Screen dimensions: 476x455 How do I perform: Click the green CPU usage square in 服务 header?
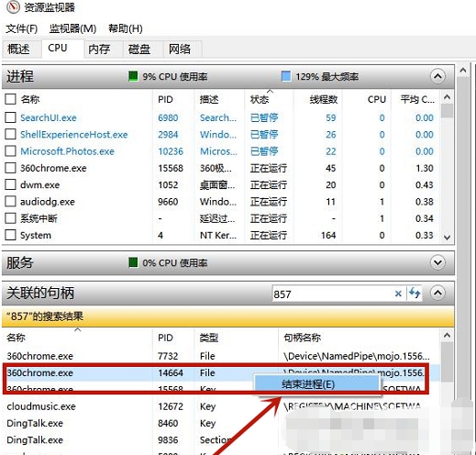click(133, 262)
